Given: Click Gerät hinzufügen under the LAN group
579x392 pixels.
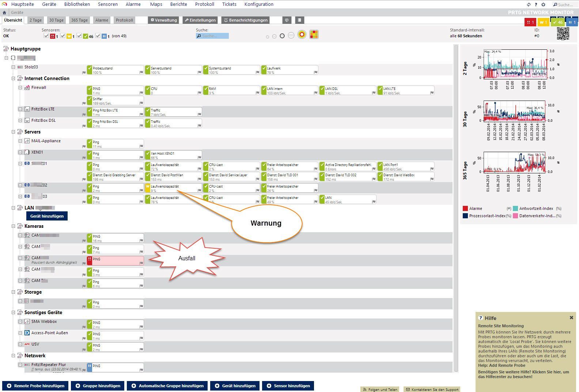Looking at the screenshot, I should click(47, 216).
